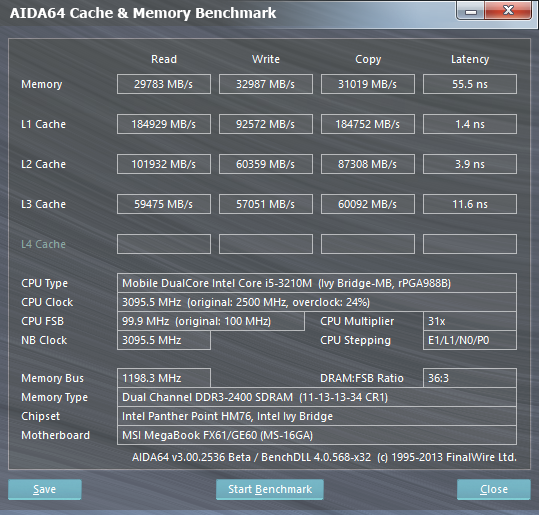Image resolution: width=539 pixels, height=515 pixels.
Task: Click the CPU Multiplier 31x value
Action: click(x=470, y=321)
